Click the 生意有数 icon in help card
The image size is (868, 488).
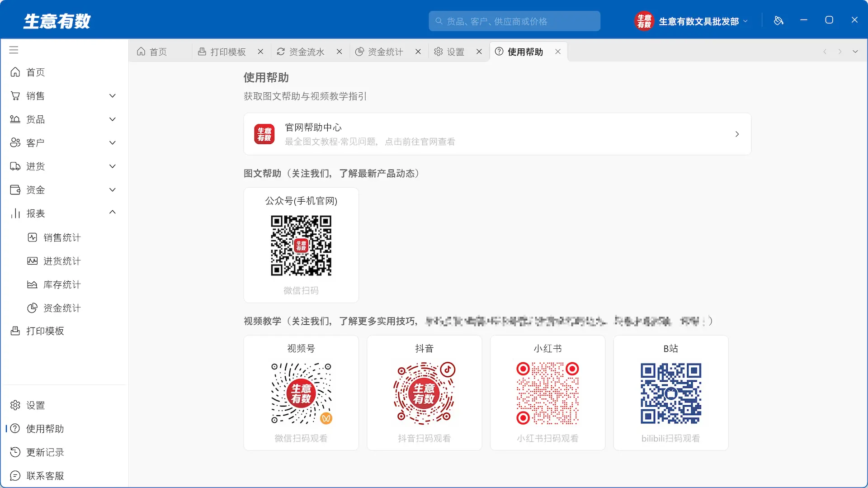tap(264, 134)
